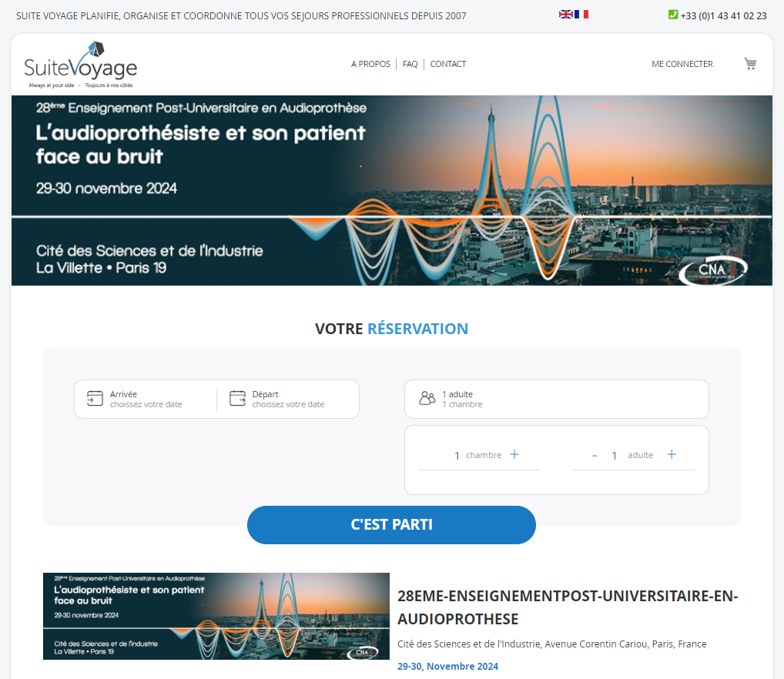Screen dimensions: 784x679
Task: Click the departure calendar icon
Action: (x=237, y=398)
